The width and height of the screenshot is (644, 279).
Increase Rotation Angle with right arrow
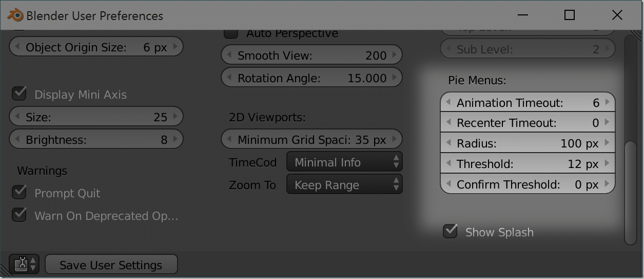pyautogui.click(x=395, y=78)
